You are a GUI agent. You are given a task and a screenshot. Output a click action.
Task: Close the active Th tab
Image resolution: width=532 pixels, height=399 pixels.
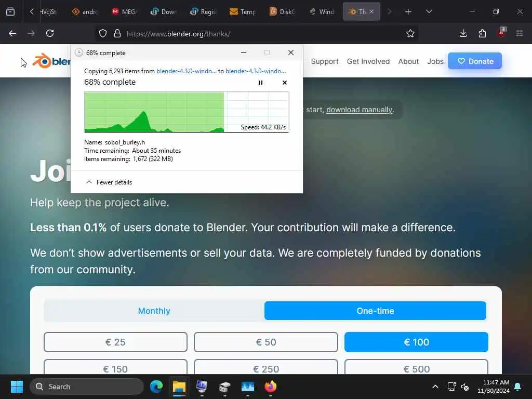371,11
